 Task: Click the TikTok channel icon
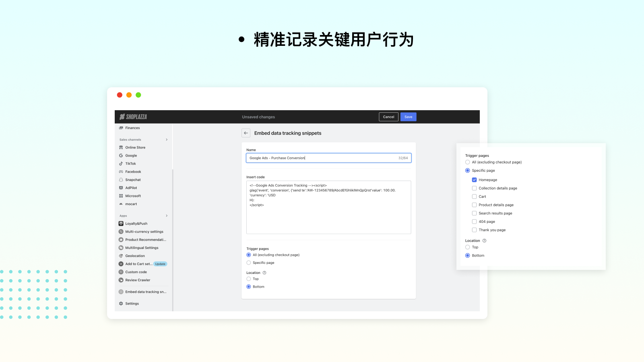coord(121,164)
